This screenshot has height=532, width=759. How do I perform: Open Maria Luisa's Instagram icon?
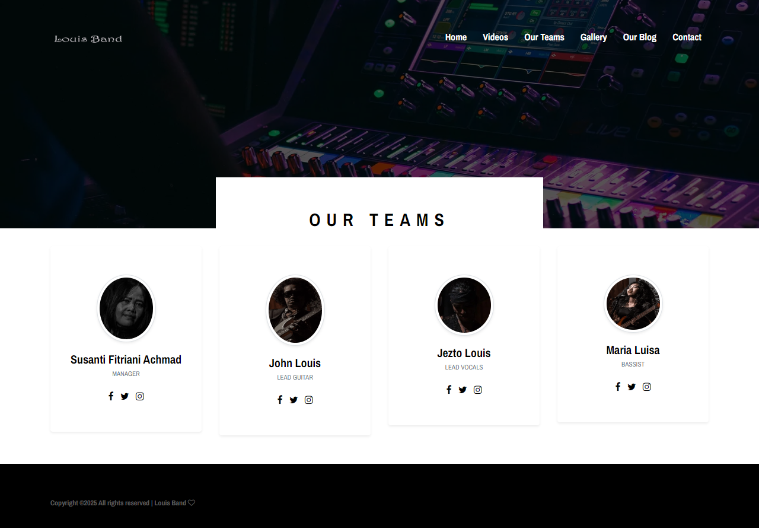[x=647, y=387]
